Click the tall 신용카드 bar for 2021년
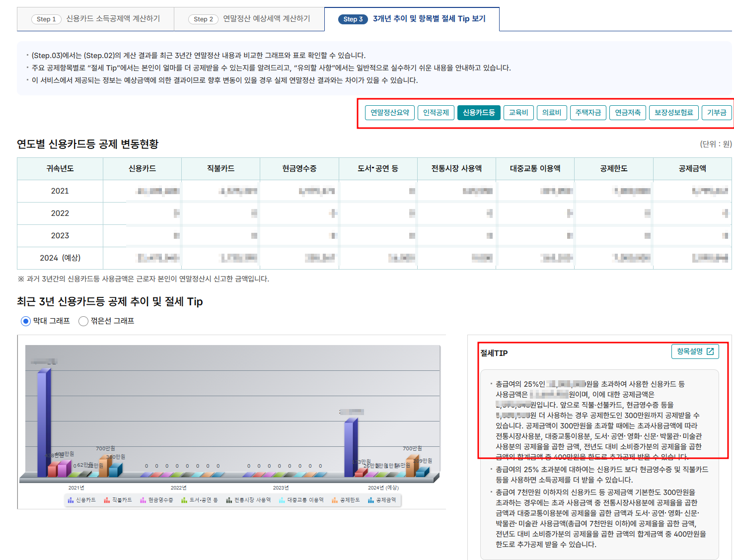This screenshot has height=560, width=734. click(x=44, y=423)
